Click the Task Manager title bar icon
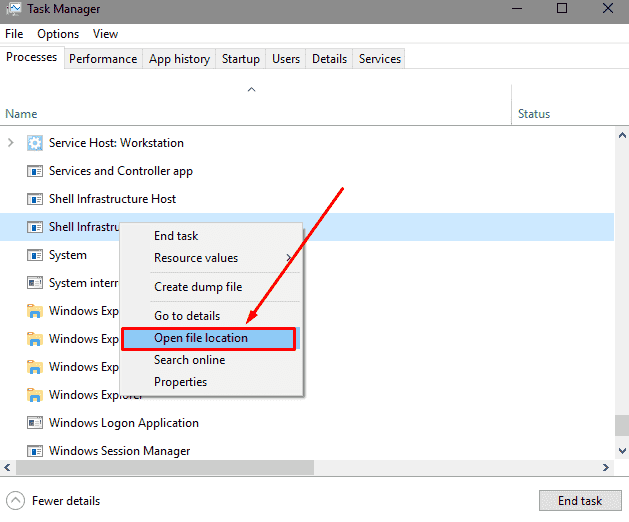Image resolution: width=629 pixels, height=522 pixels. [14, 9]
